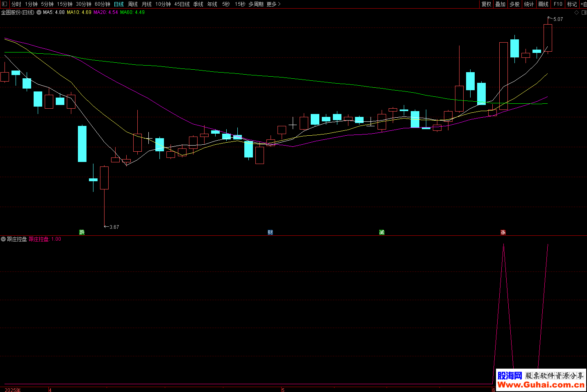Switch to 60分钟 period
This screenshot has height=392, width=587.
click(x=102, y=4)
